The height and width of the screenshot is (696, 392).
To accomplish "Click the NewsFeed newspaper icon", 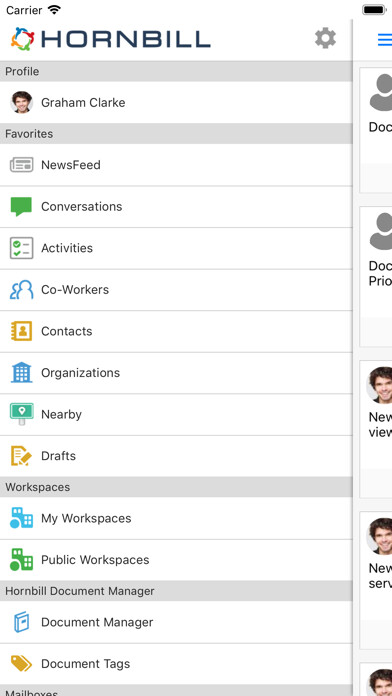I will tap(21, 165).
